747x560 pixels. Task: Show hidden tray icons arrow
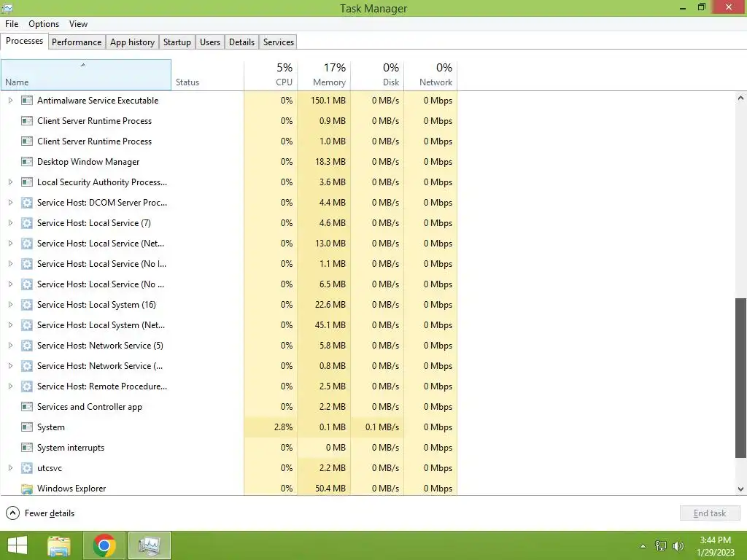643,546
